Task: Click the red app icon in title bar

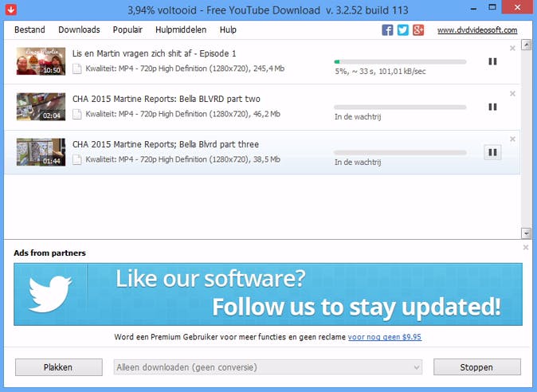Action: (x=11, y=10)
